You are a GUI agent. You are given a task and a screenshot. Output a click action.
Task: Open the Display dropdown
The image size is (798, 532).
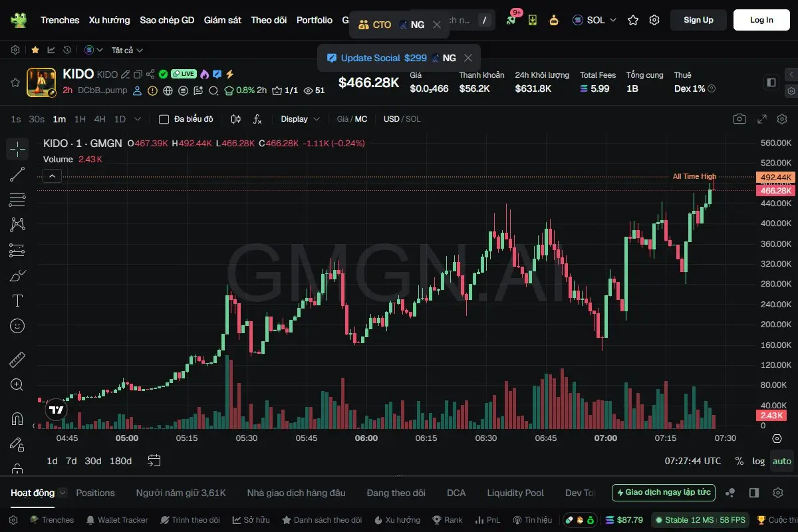pyautogui.click(x=300, y=119)
